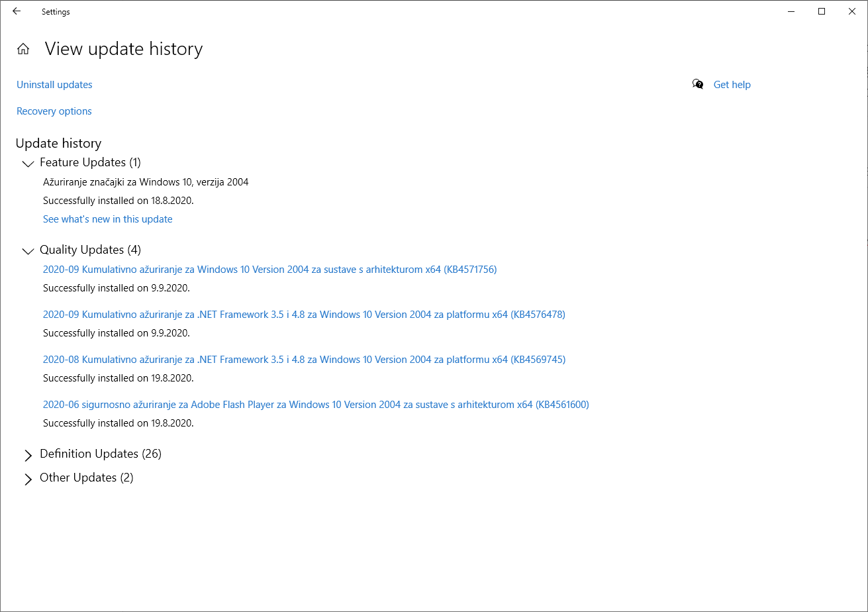Click the 'Settings' title bar label
The image size is (868, 612).
(56, 12)
